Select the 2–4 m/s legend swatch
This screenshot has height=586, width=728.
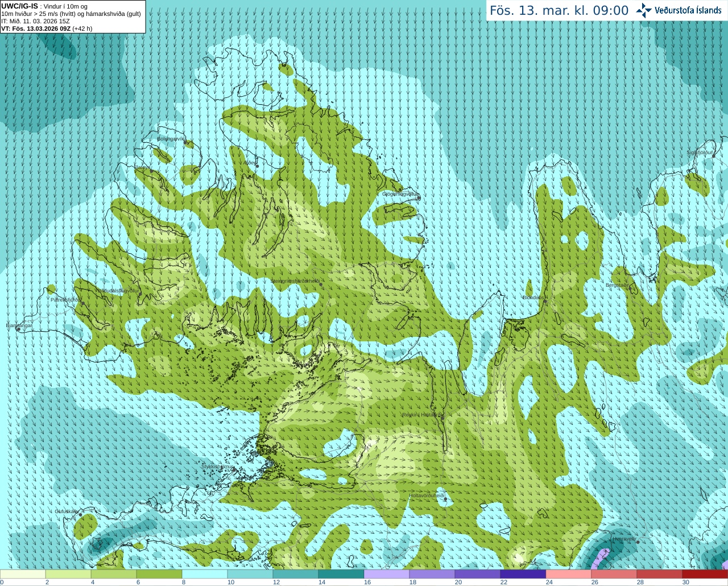pyautogui.click(x=68, y=574)
